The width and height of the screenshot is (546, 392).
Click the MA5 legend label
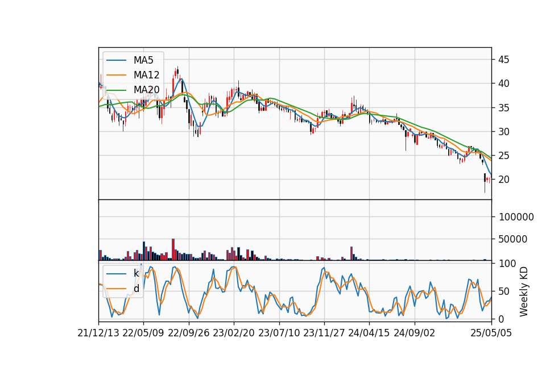pyautogui.click(x=143, y=60)
